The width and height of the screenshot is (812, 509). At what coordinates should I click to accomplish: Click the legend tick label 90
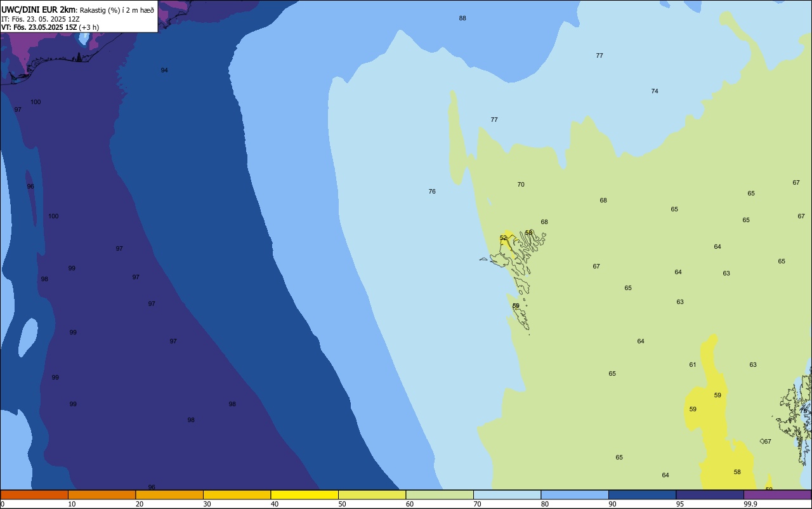(612, 504)
